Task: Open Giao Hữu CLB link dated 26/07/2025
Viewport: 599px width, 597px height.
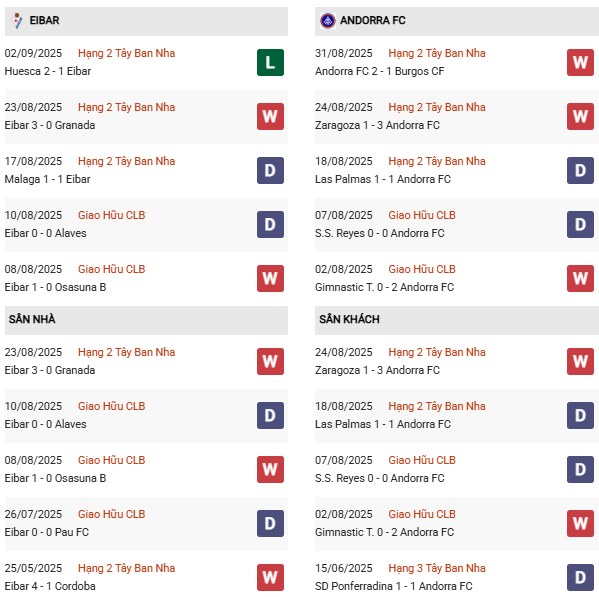Action: [x=112, y=514]
